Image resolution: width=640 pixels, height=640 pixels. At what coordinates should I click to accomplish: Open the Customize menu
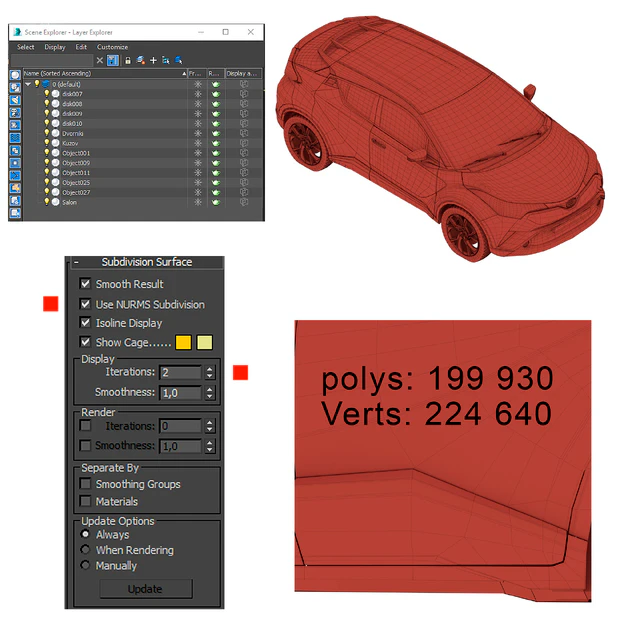tap(112, 47)
